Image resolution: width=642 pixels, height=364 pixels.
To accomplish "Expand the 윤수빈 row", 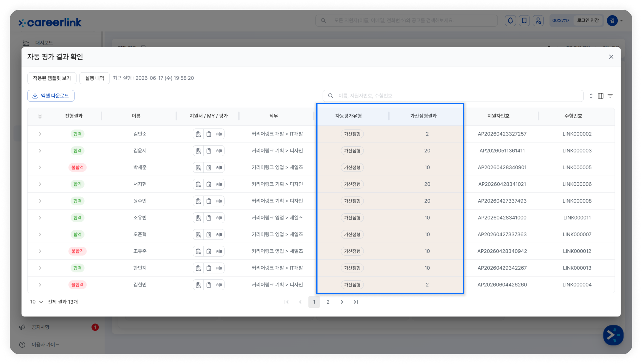I will pyautogui.click(x=40, y=201).
